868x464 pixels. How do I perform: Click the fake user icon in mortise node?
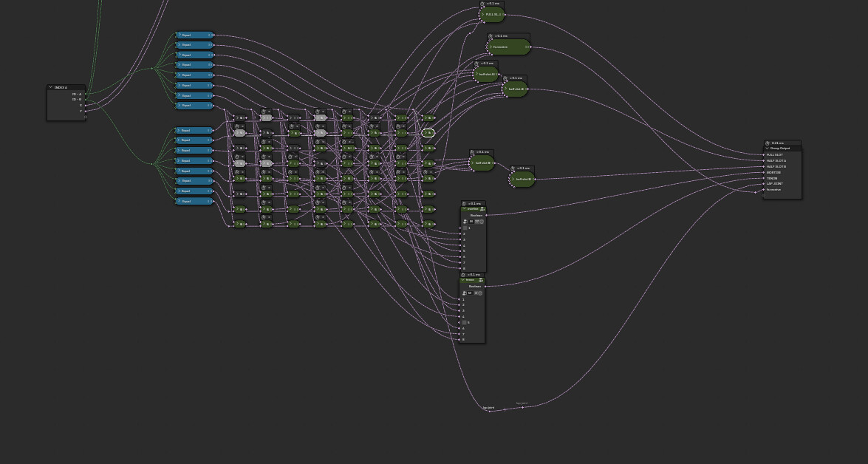coord(482,222)
